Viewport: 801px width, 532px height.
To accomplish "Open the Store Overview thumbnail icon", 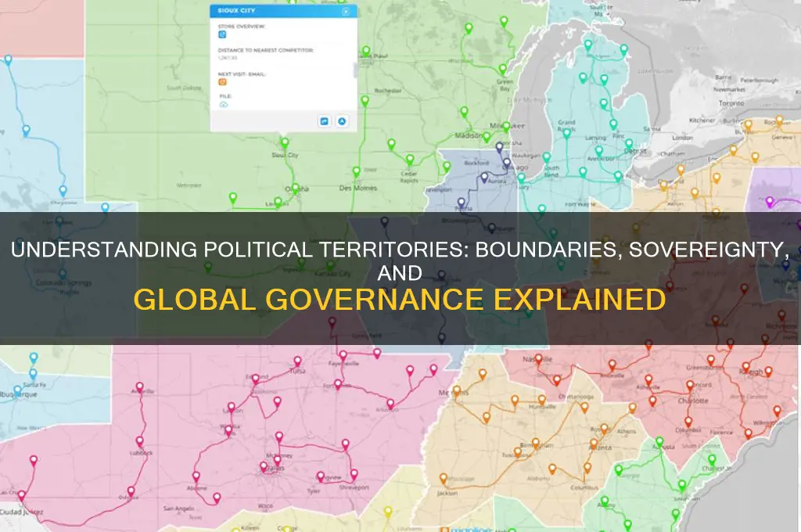I will (x=222, y=35).
